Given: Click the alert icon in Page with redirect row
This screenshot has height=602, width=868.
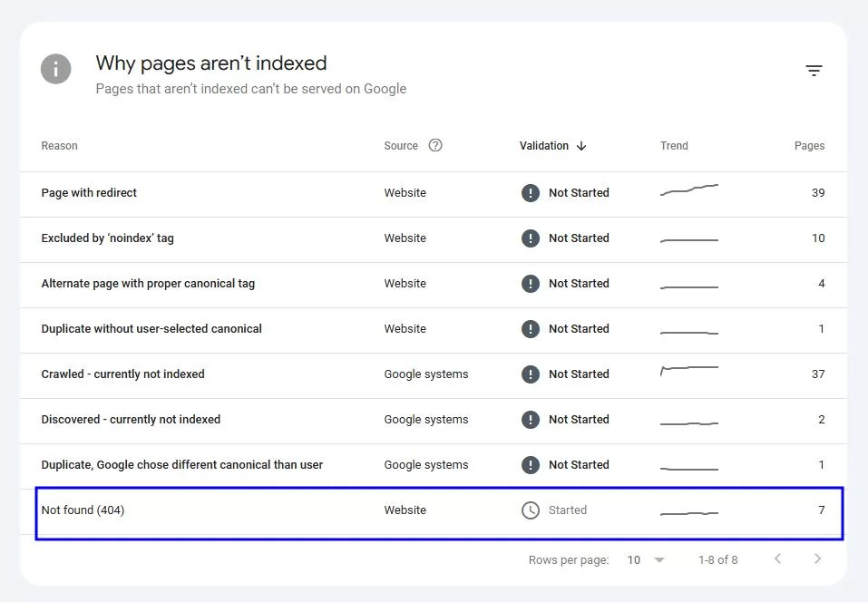Looking at the screenshot, I should click(531, 192).
